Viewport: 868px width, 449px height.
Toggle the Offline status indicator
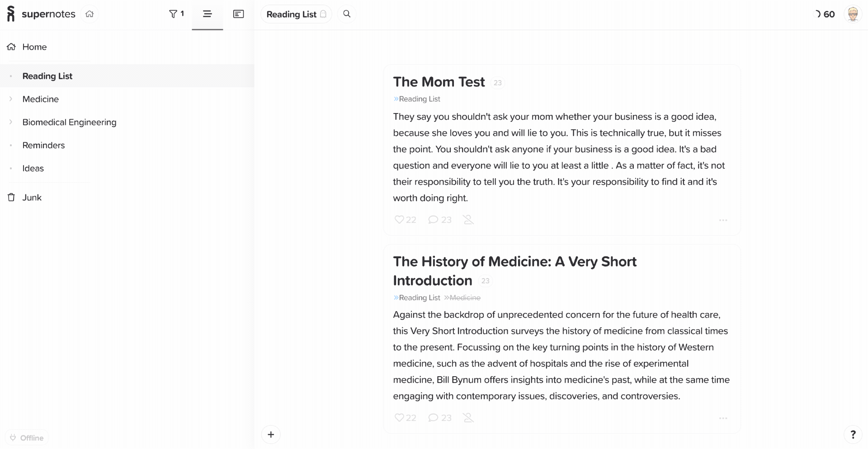click(27, 438)
